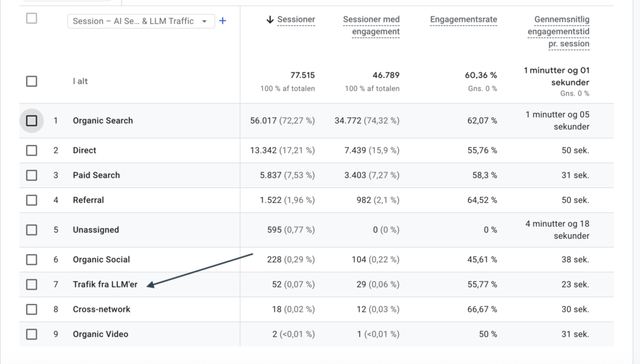Select the Direct row checkbox

coord(31,150)
